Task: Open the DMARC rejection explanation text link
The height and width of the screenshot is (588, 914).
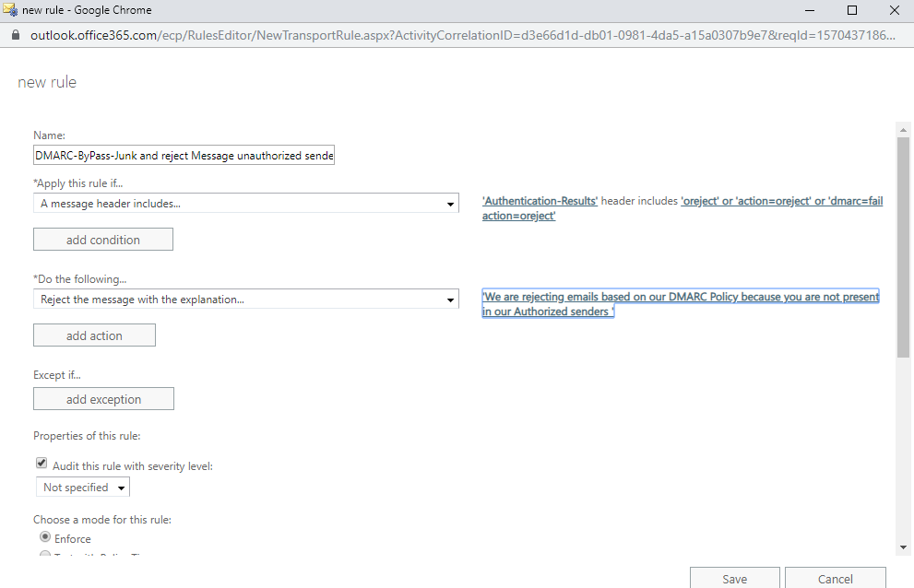Action: [679, 296]
